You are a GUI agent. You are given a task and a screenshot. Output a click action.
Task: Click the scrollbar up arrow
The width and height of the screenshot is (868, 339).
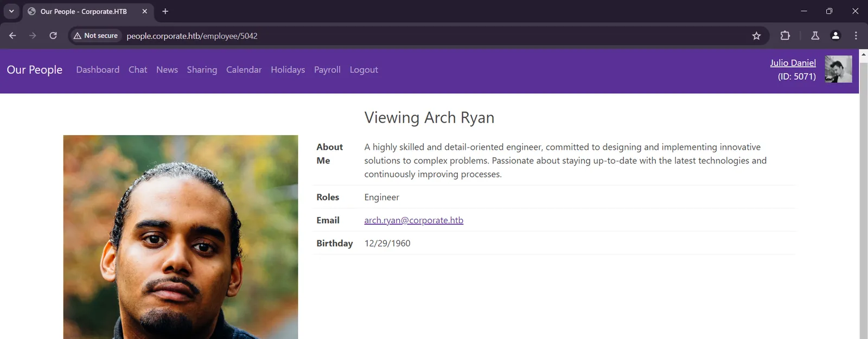click(x=864, y=54)
